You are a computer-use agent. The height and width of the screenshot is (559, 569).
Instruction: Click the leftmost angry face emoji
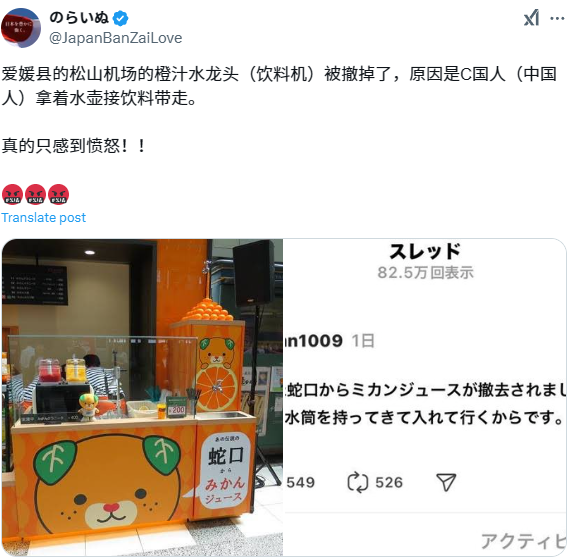pyautogui.click(x=12, y=194)
